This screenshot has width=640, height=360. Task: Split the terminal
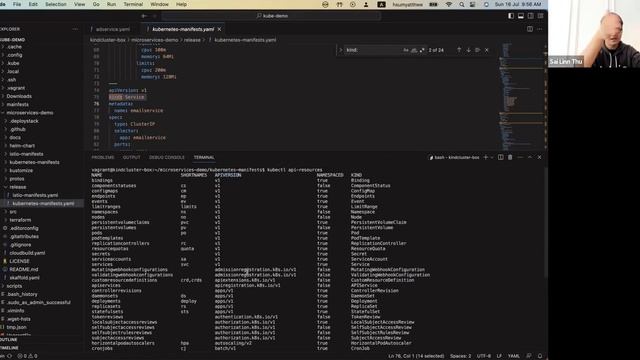500,157
